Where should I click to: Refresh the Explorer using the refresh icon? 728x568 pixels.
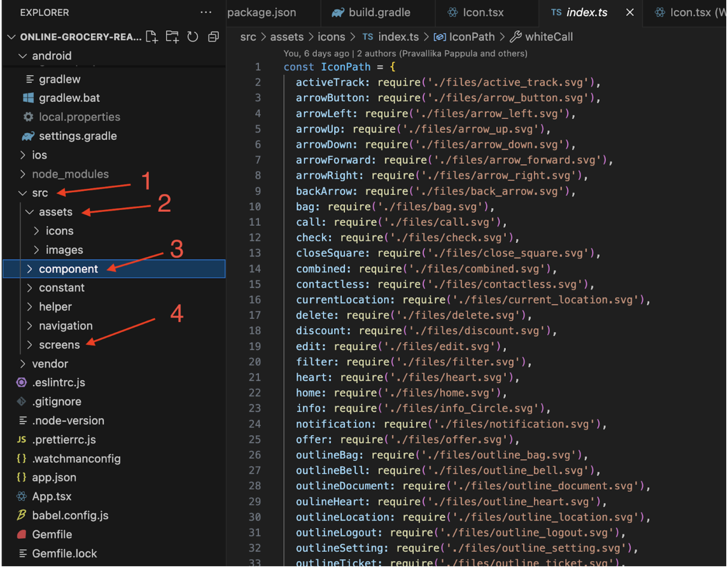point(193,37)
